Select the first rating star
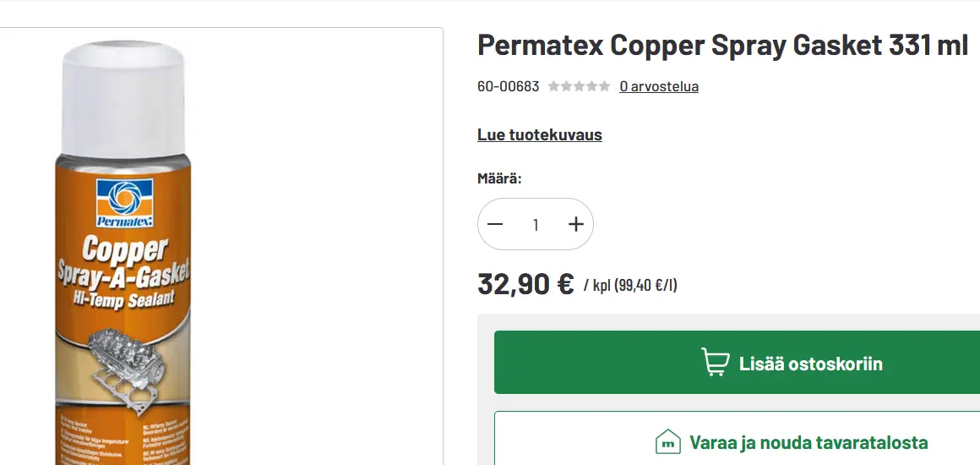The image size is (980, 465). point(553,86)
